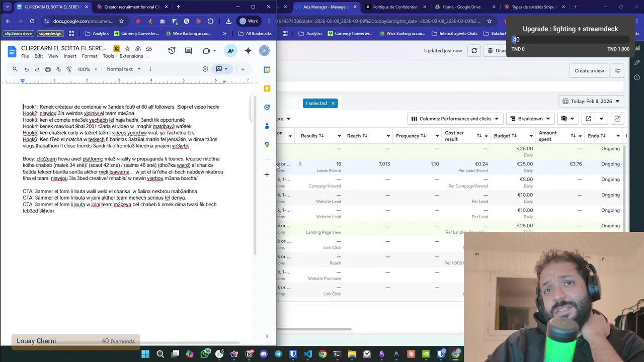Toggle spelling and grammar check icon
644x362 pixels.
(58, 69)
